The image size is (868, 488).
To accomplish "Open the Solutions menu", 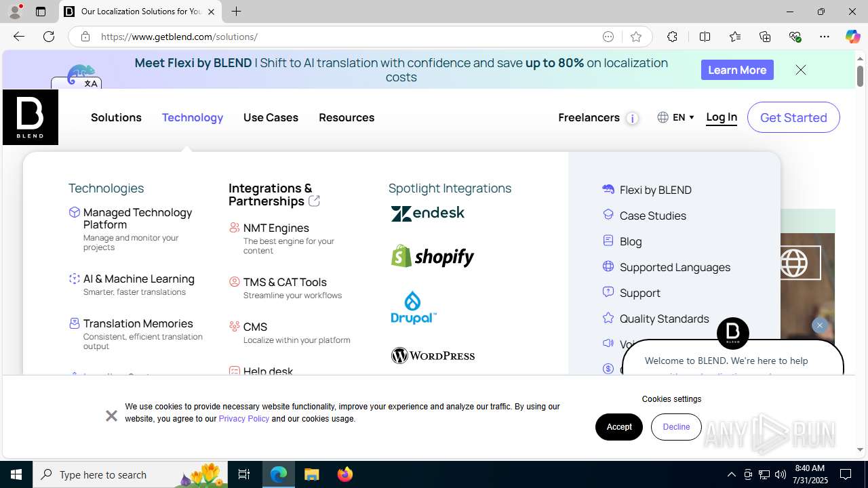I will click(116, 117).
